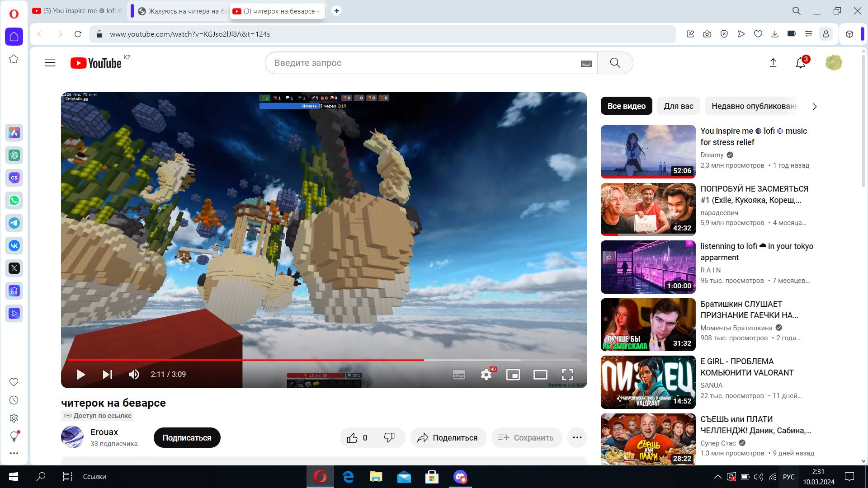Open VK in Opera sidebar
This screenshot has width=868, height=488.
pyautogui.click(x=14, y=245)
